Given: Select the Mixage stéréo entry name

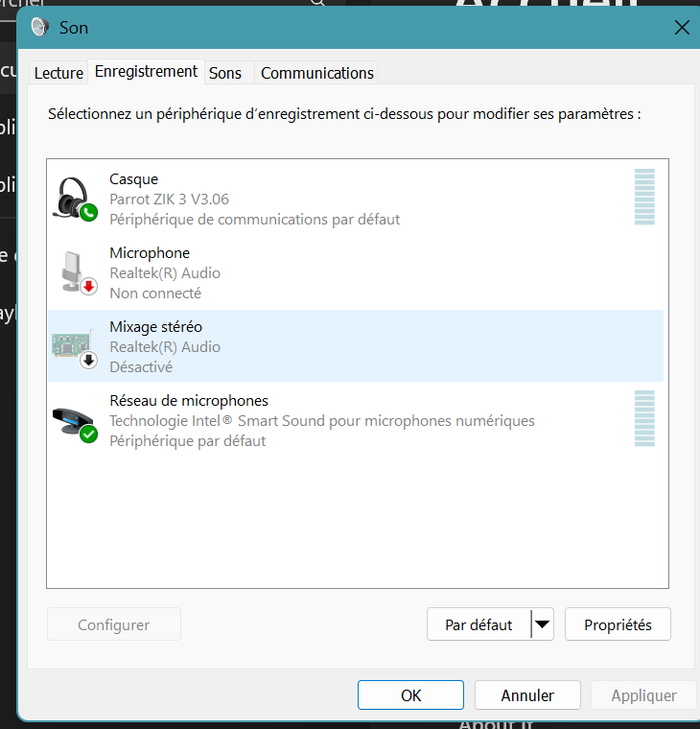Looking at the screenshot, I should click(155, 327).
